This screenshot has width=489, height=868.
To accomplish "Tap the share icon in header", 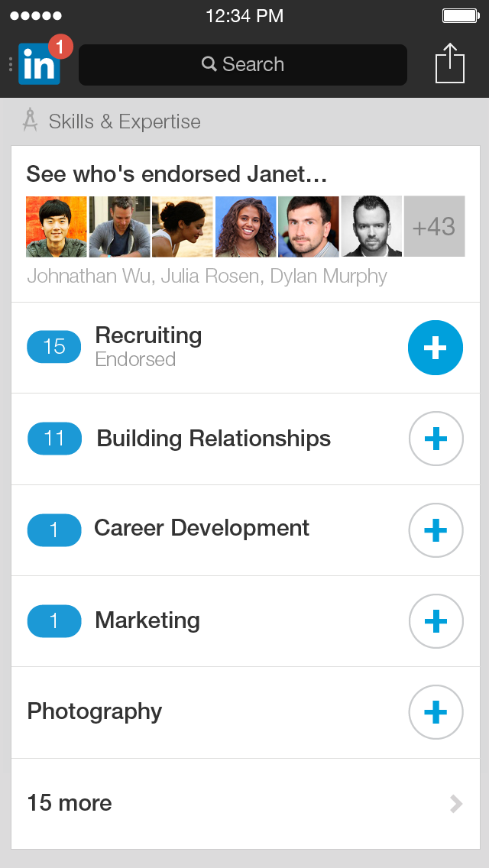I will [x=450, y=64].
